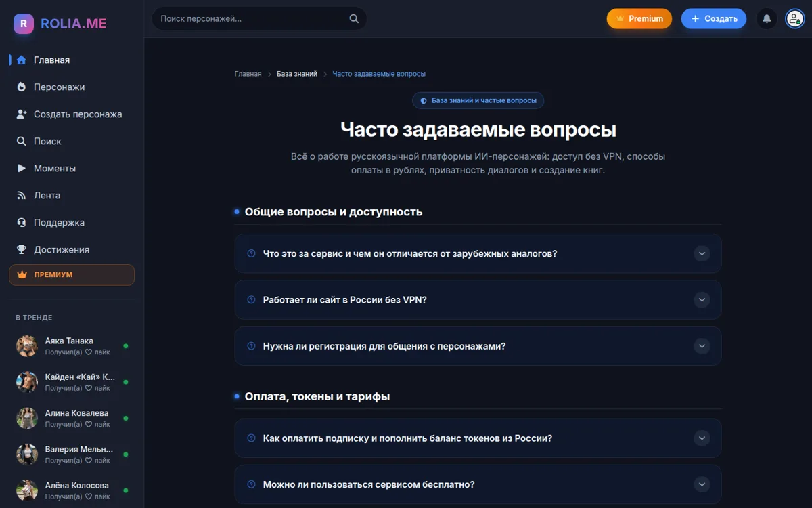The image size is (812, 508).
Task: Open Поиск in the sidebar
Action: (72, 141)
